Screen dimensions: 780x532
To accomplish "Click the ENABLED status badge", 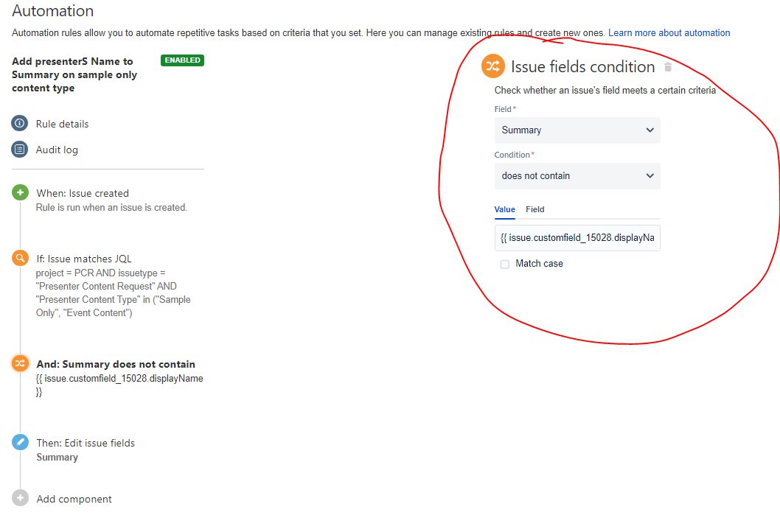I will click(181, 60).
